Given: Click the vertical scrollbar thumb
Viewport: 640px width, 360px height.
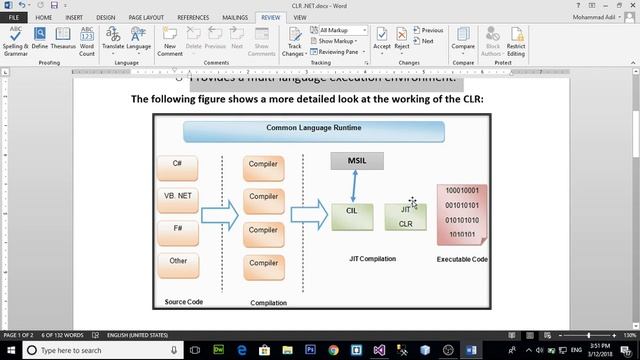Looking at the screenshot, I should coord(636,134).
